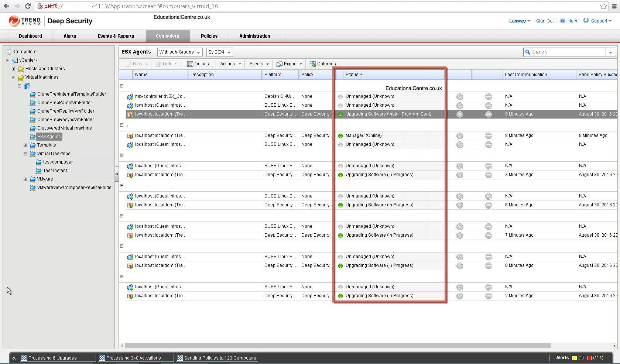Viewport: 620px width, 364px height.
Task: Collapse the status bar with double-arrow icon
Action: point(14,358)
